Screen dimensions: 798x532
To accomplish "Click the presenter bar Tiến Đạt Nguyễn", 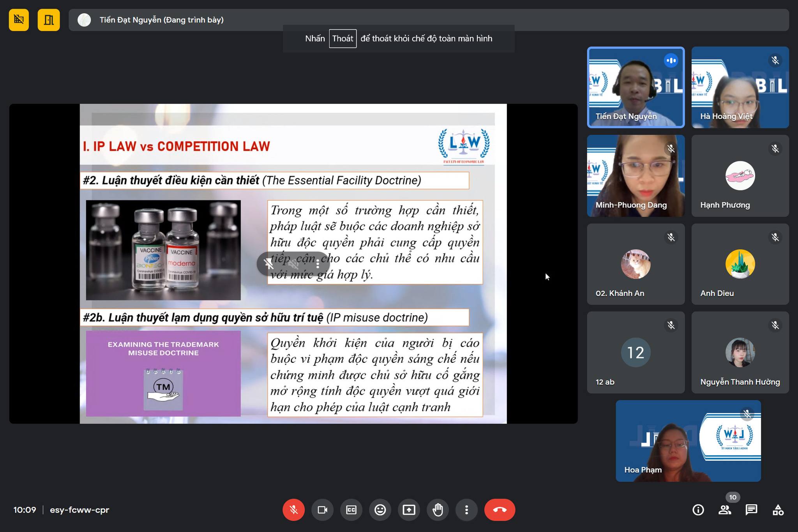I will [161, 20].
